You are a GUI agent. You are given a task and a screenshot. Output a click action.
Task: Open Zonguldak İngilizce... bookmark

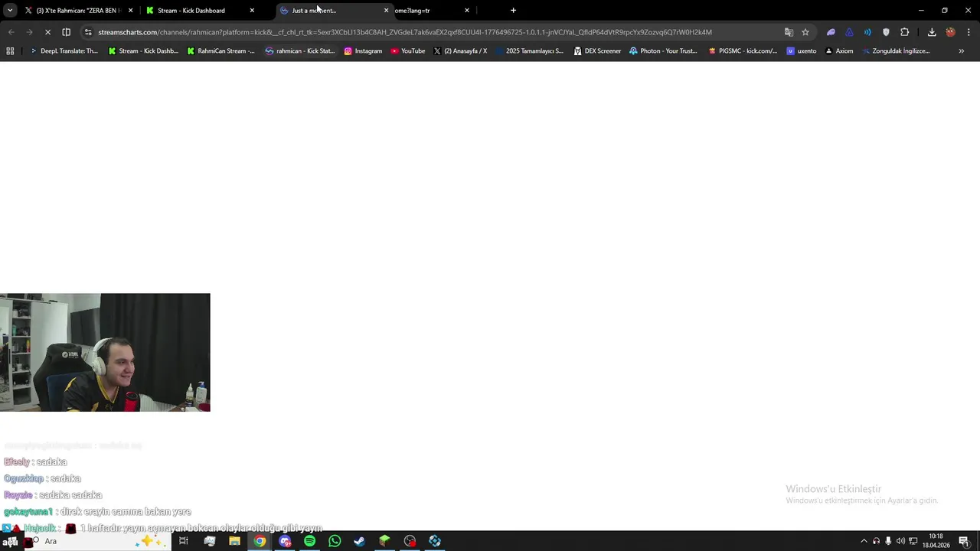[896, 51]
